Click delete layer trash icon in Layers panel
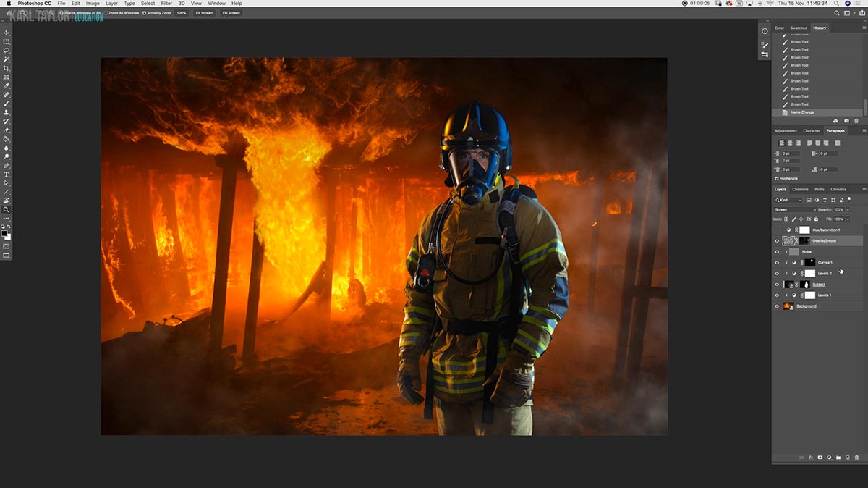The image size is (868, 488). coord(856,458)
